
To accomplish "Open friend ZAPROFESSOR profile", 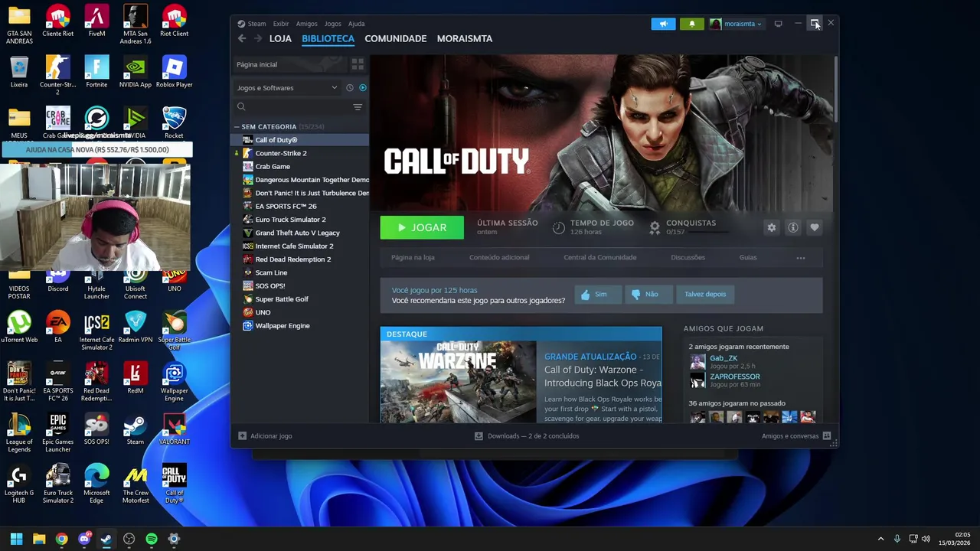I will 735,377.
